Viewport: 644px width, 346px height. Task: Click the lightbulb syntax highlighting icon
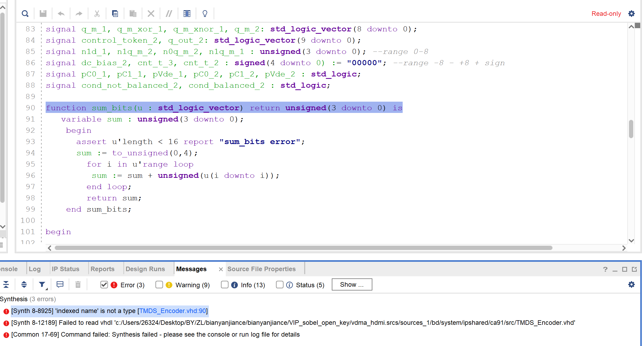point(205,13)
